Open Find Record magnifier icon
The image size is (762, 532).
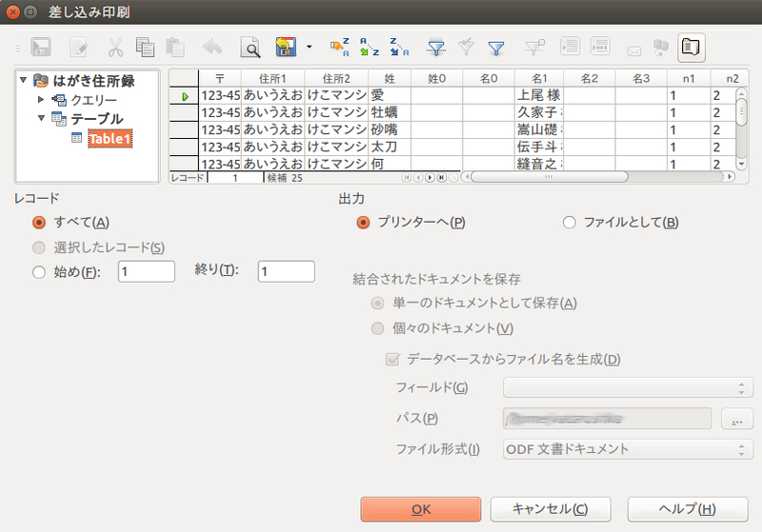[251, 47]
